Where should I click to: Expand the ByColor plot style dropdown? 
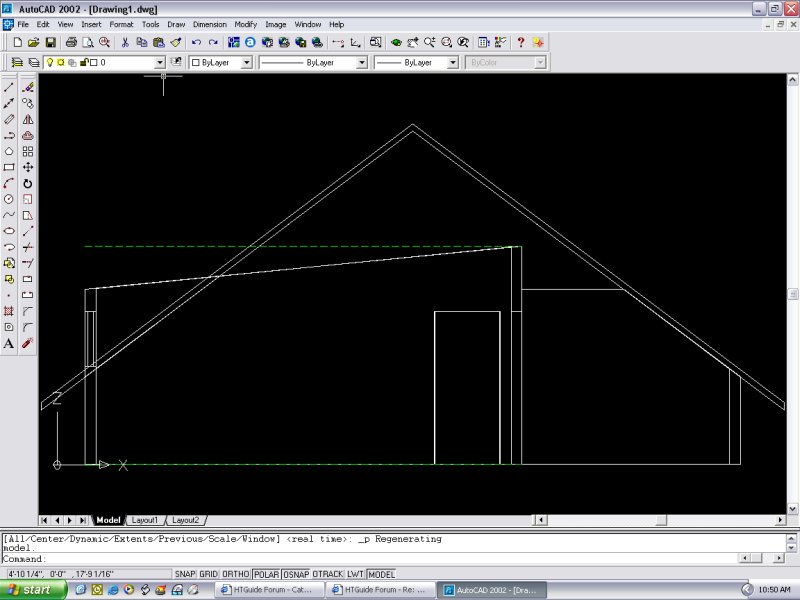pyautogui.click(x=540, y=62)
